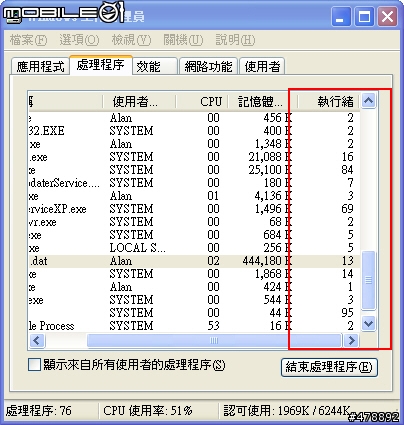Click the 處理程序: 76 status entry
Image resolution: width=404 pixels, height=425 pixels.
39,411
